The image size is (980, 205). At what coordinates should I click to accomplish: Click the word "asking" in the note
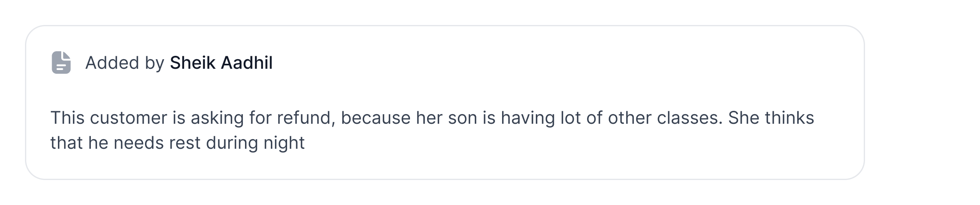click(x=217, y=118)
